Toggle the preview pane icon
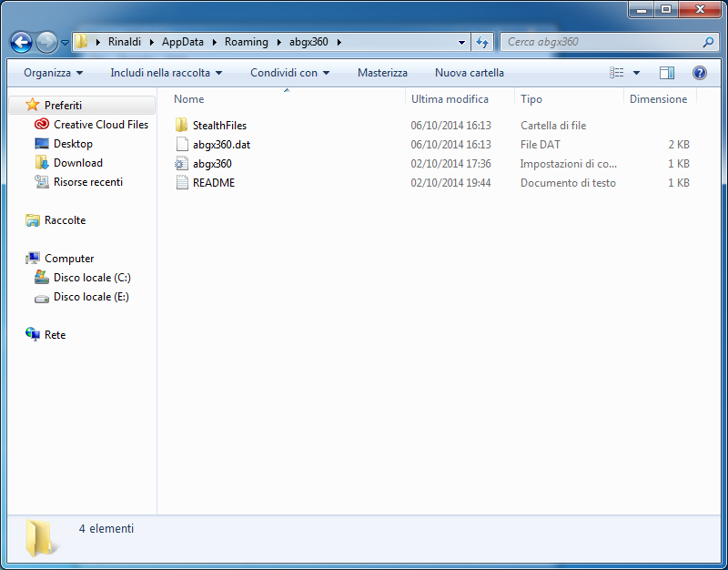 (667, 73)
